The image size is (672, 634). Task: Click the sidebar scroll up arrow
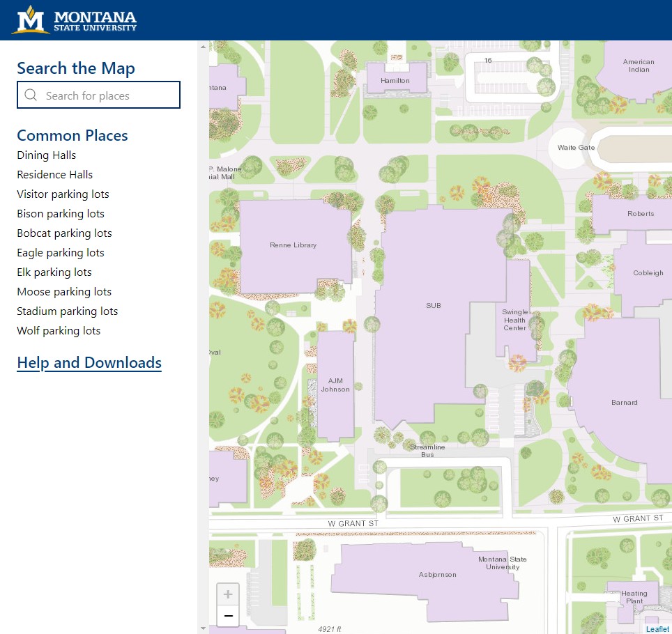203,47
